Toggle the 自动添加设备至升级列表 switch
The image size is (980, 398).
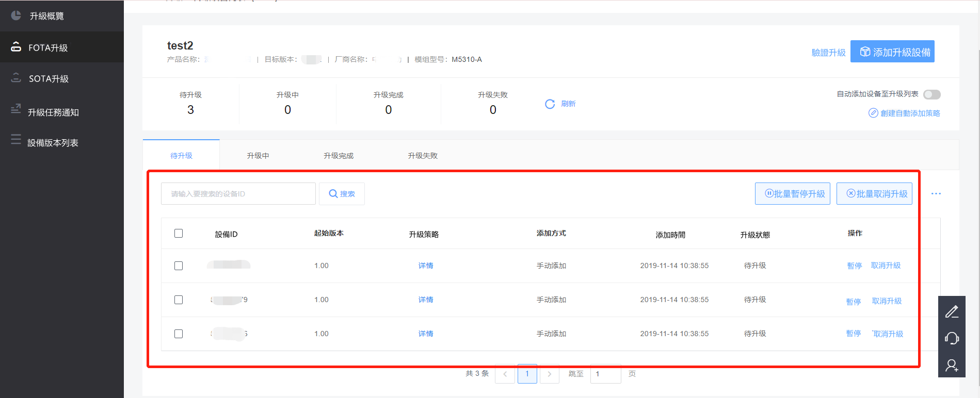point(931,94)
